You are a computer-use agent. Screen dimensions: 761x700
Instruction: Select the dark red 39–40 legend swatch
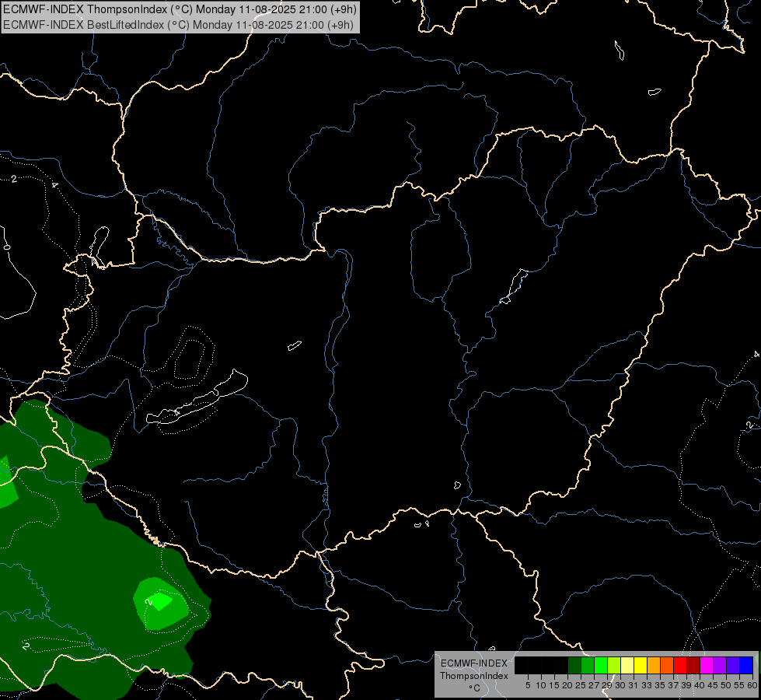point(693,665)
